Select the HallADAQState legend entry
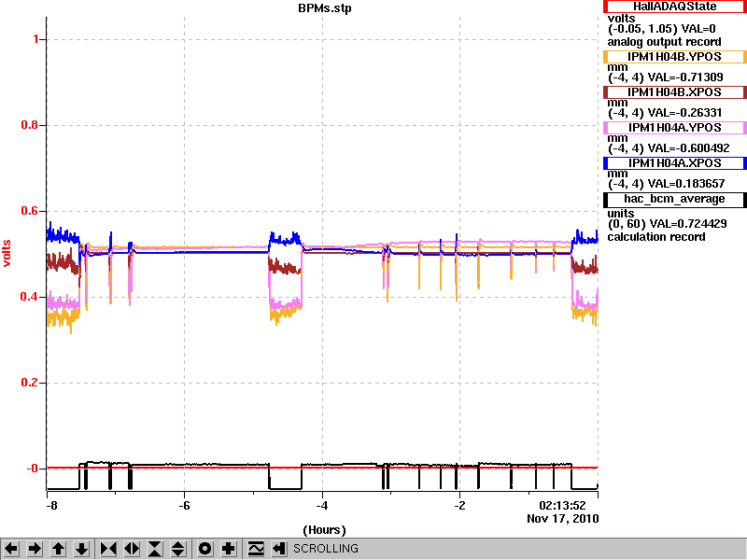The image size is (747, 560). [674, 7]
